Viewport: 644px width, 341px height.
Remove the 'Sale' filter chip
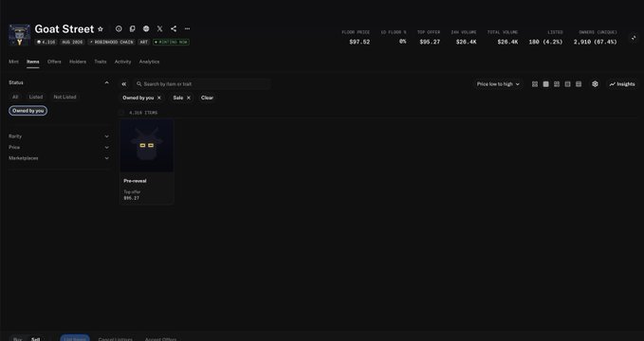point(189,98)
